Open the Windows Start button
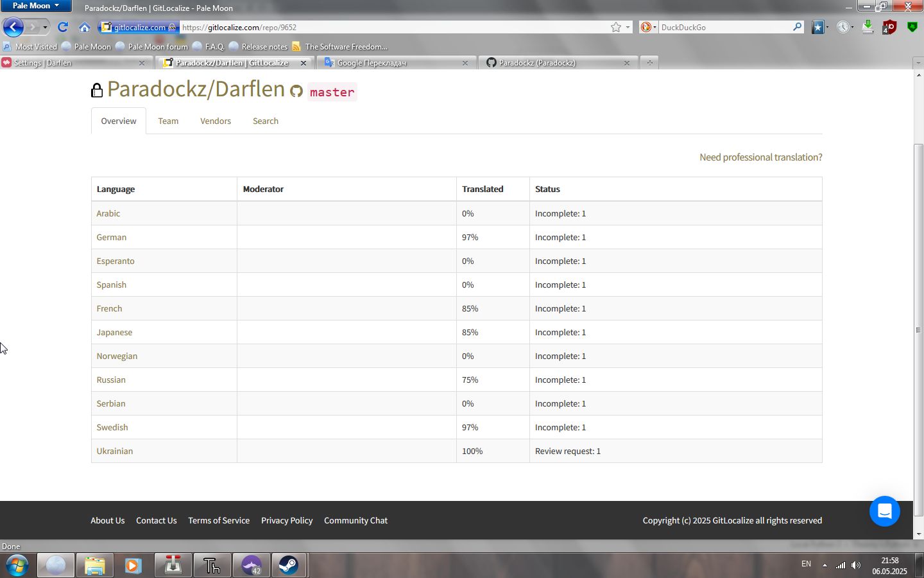 click(17, 566)
